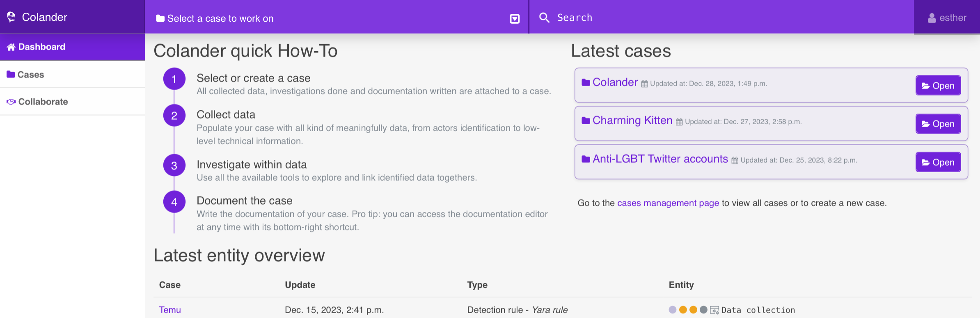The image size is (980, 318).
Task: Click the Open button for Colander case
Action: [x=938, y=86]
